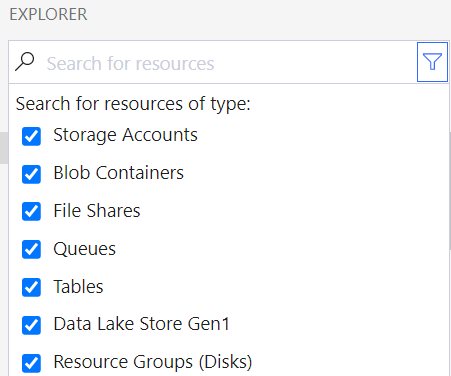Click the Data Lake Store Gen1 label

click(142, 324)
